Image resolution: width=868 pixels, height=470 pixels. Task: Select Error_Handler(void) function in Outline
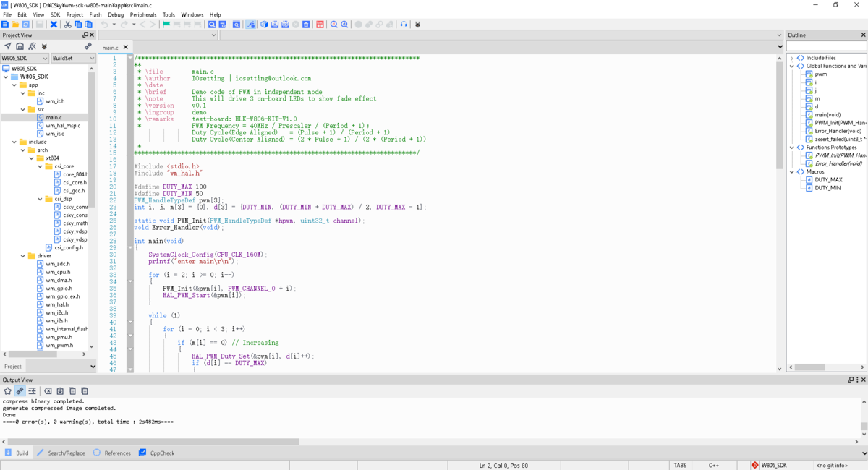[838, 131]
